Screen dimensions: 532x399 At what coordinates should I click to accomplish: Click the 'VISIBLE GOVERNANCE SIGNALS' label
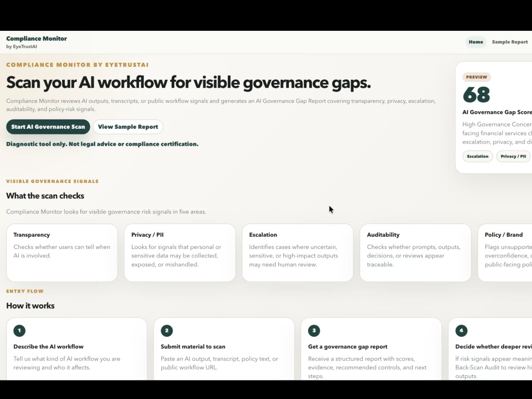click(52, 181)
